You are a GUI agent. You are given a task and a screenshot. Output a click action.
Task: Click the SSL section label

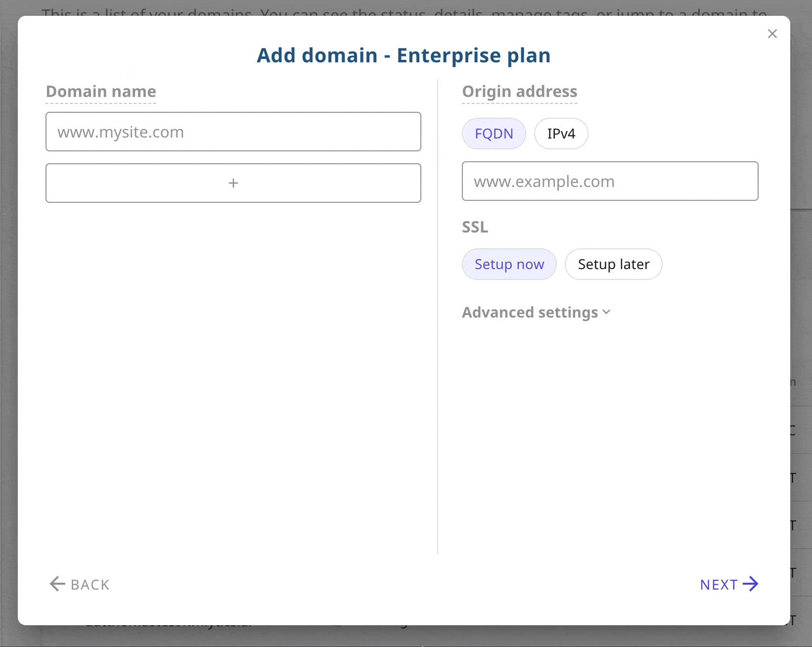click(475, 227)
